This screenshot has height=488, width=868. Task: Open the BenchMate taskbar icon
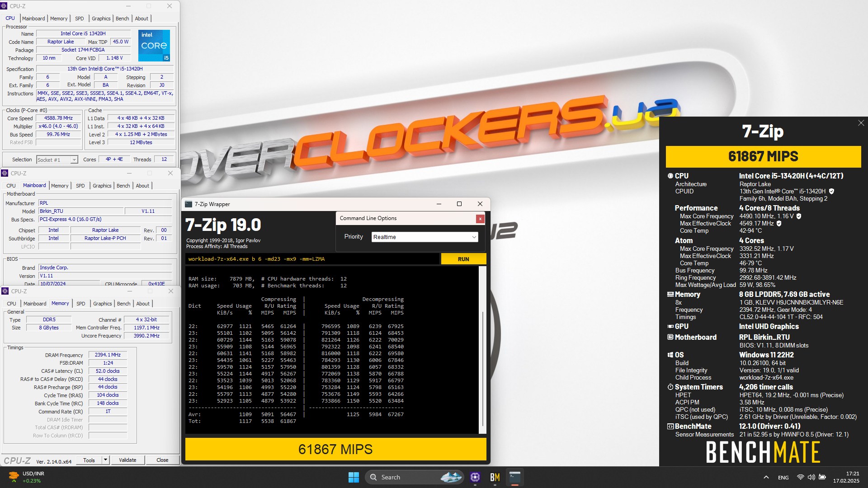(x=495, y=477)
